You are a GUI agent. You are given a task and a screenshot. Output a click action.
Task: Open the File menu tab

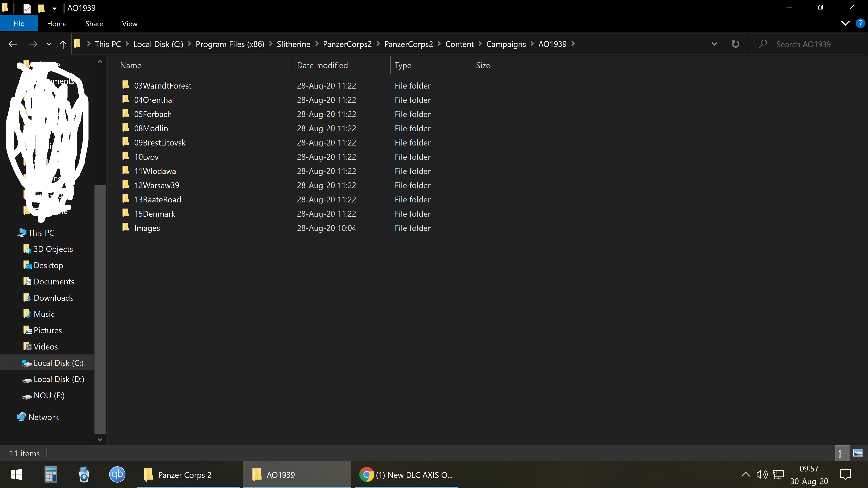(x=19, y=23)
